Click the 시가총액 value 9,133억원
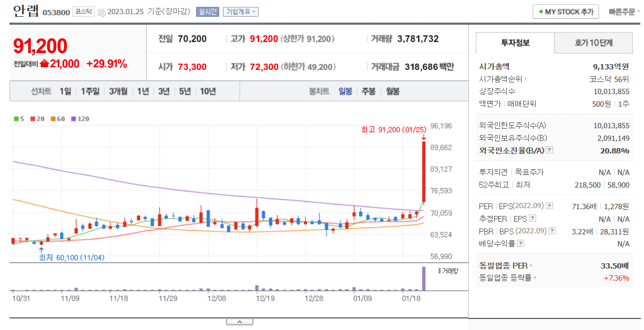644x330 pixels. 611,67
